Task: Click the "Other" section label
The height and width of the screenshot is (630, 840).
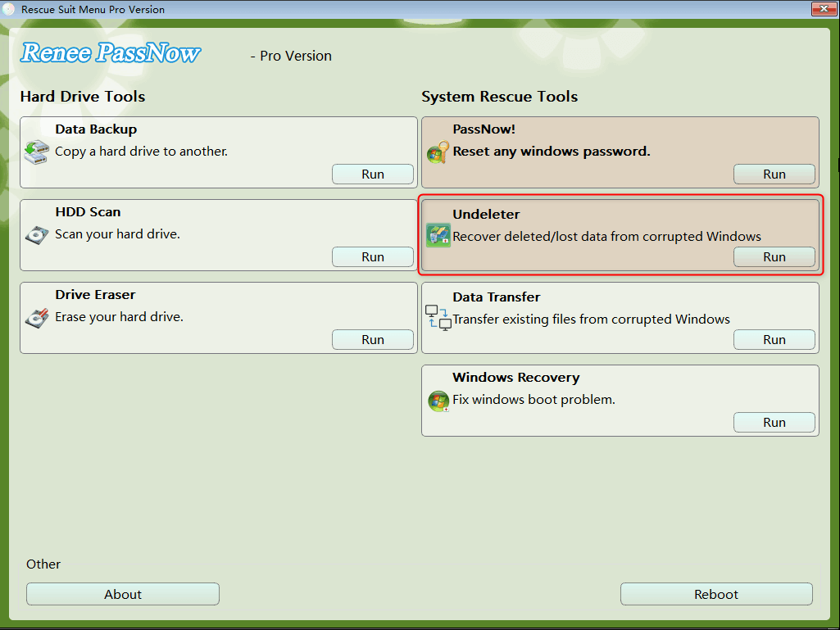Action: [43, 564]
